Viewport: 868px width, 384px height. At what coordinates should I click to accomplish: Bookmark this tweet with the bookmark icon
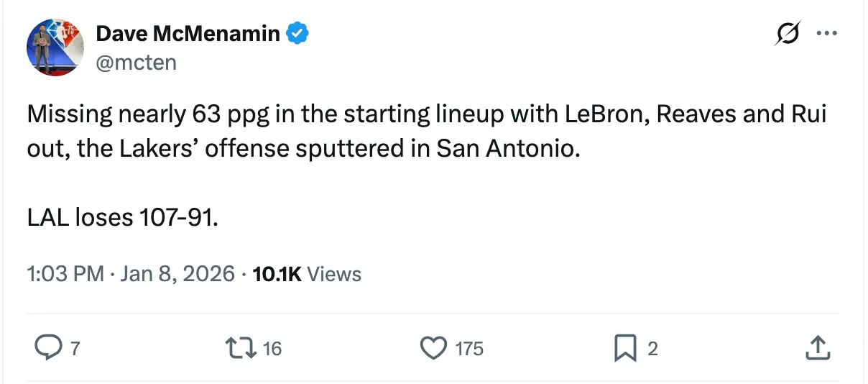point(624,349)
